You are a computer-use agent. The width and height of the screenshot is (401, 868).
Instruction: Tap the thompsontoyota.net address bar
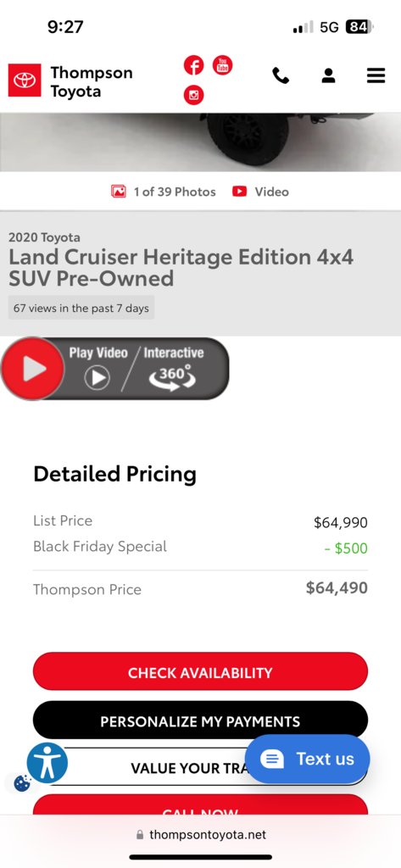click(x=200, y=834)
